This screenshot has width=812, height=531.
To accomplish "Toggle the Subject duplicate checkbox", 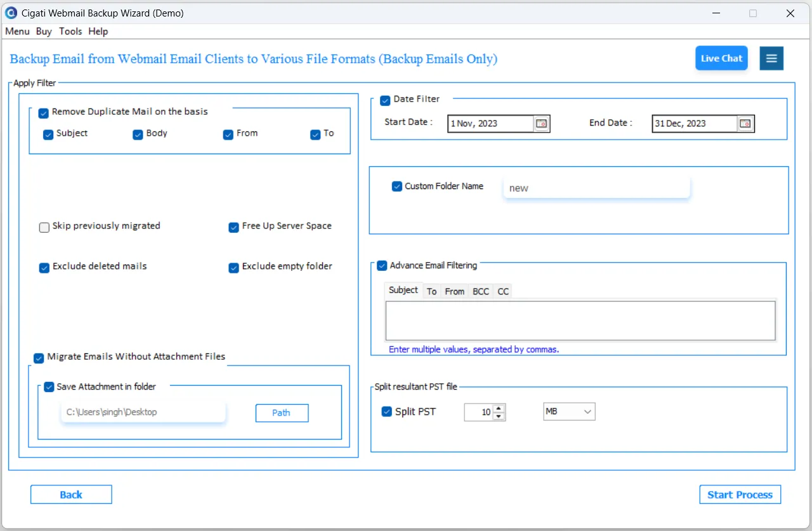I will click(x=48, y=134).
